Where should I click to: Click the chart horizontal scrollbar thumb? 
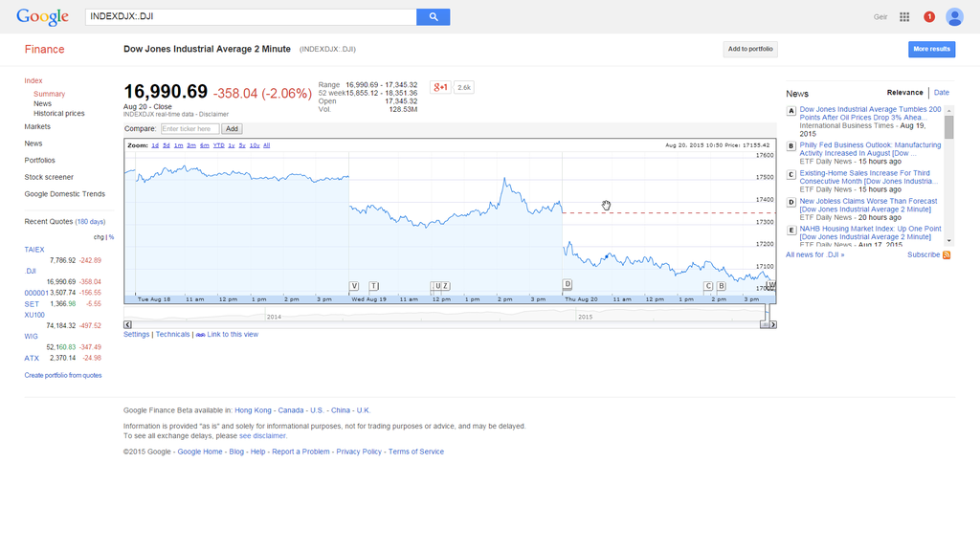click(765, 325)
